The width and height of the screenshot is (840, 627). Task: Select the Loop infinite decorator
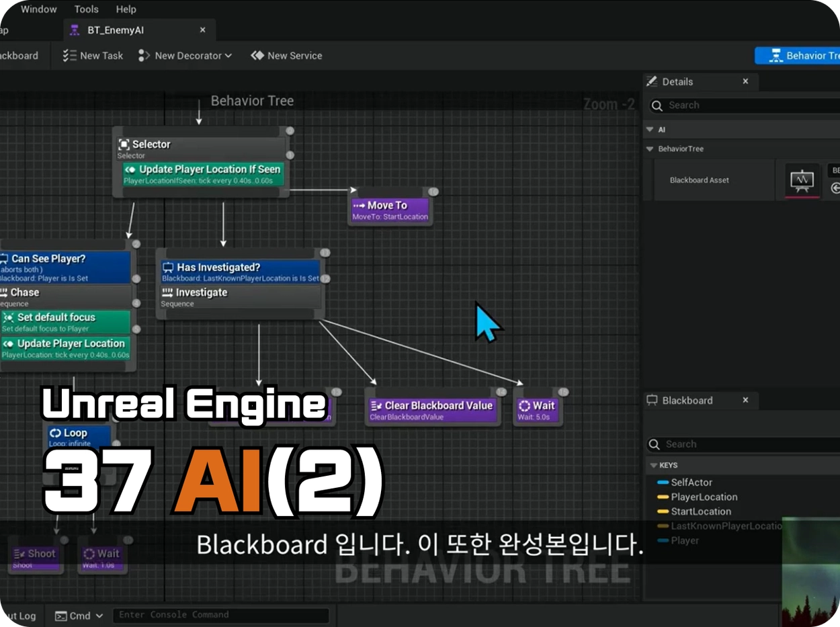79,437
